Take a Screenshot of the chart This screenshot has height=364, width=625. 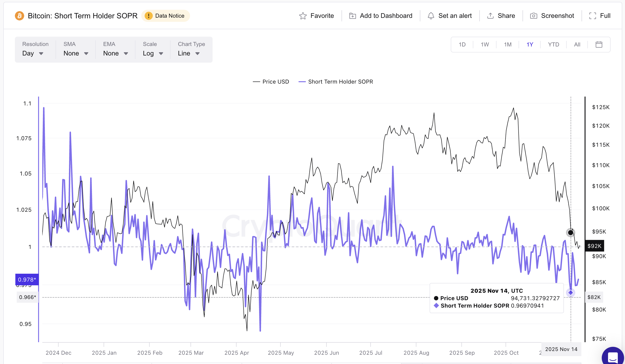coord(553,15)
